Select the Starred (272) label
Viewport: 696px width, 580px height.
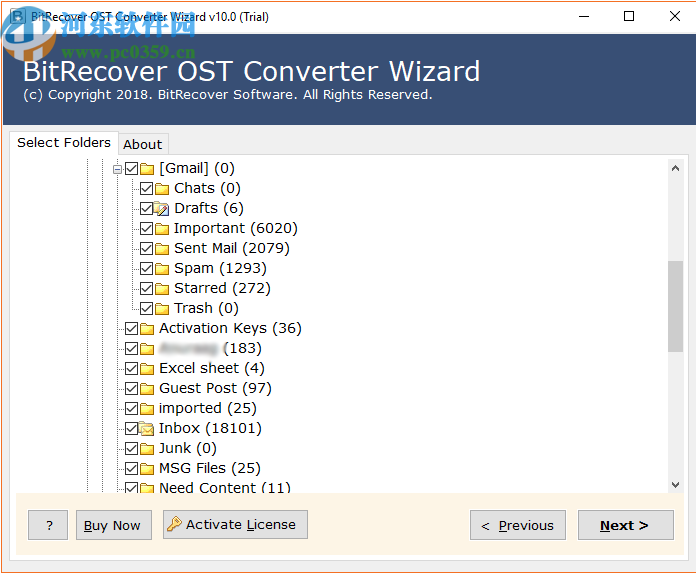pyautogui.click(x=222, y=288)
